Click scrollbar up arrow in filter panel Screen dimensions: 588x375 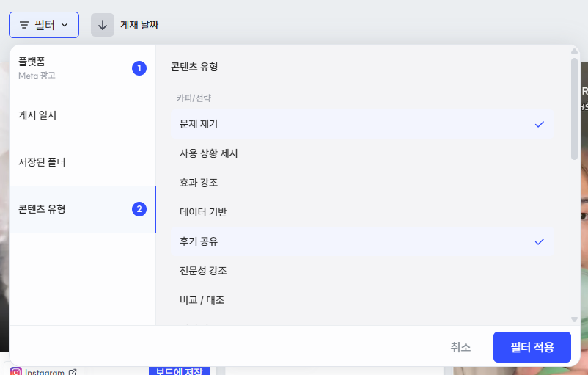coord(574,51)
